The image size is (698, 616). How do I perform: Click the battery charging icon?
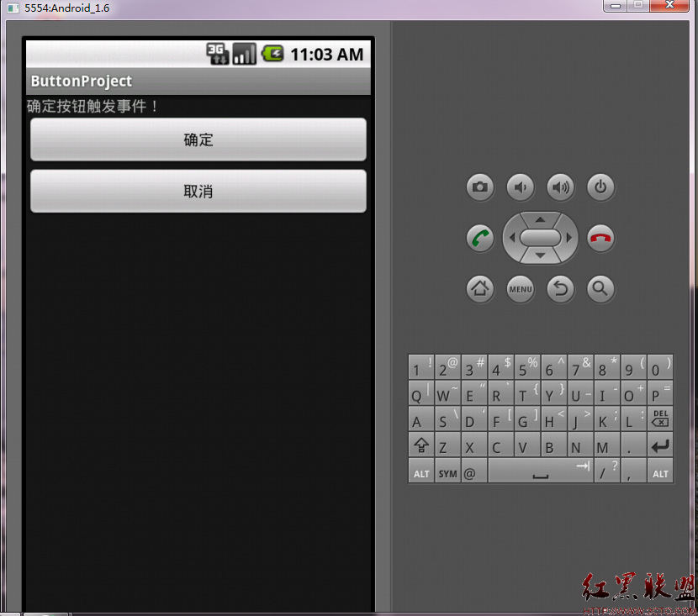(x=272, y=53)
